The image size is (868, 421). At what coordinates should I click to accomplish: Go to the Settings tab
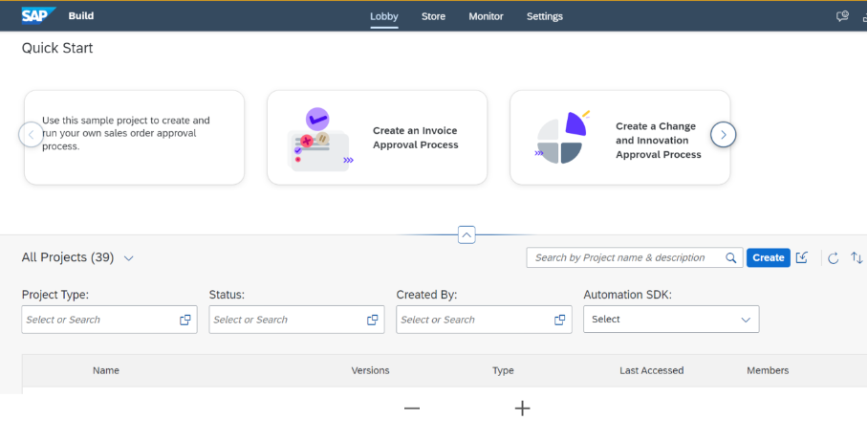[x=545, y=16]
